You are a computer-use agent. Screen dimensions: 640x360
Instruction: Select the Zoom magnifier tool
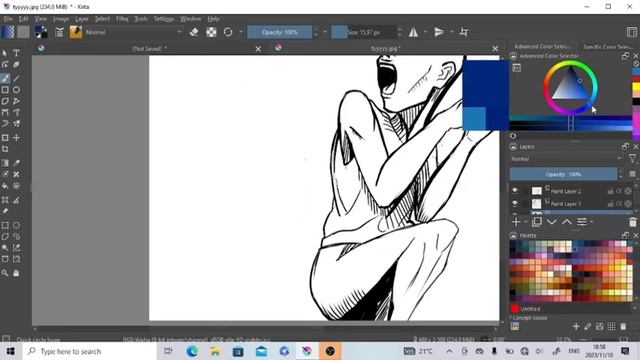point(5,273)
